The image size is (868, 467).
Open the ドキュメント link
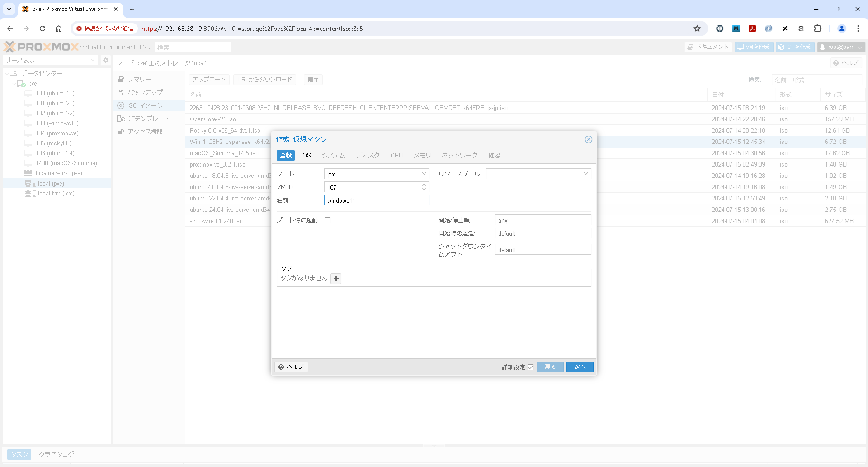708,47
